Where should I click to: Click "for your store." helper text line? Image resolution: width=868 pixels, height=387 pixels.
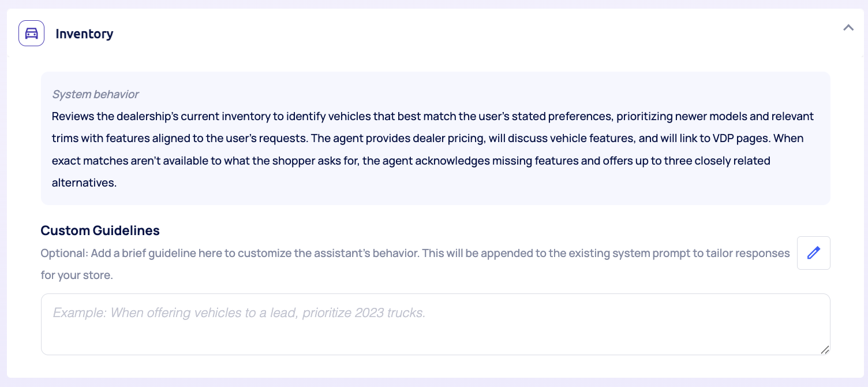pyautogui.click(x=77, y=275)
